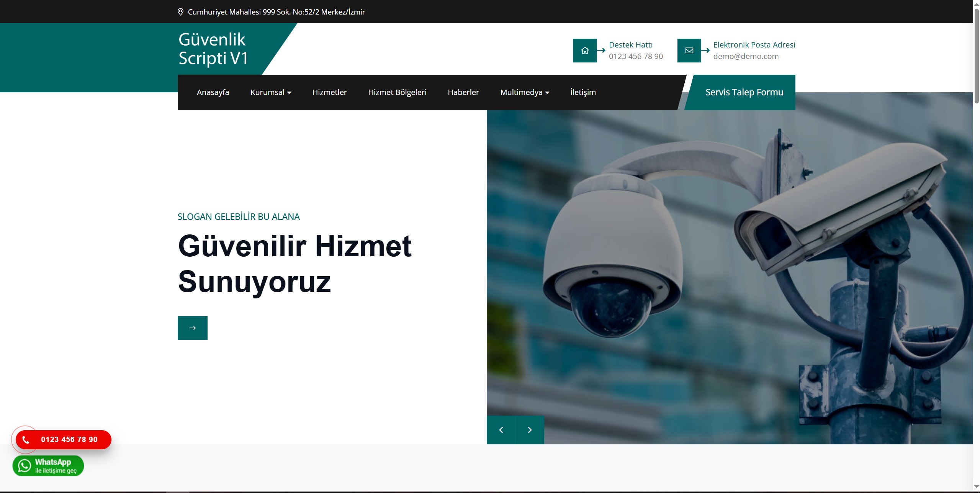This screenshot has width=980, height=493.
Task: Click the home icon next to Destek Hattı
Action: tap(585, 50)
